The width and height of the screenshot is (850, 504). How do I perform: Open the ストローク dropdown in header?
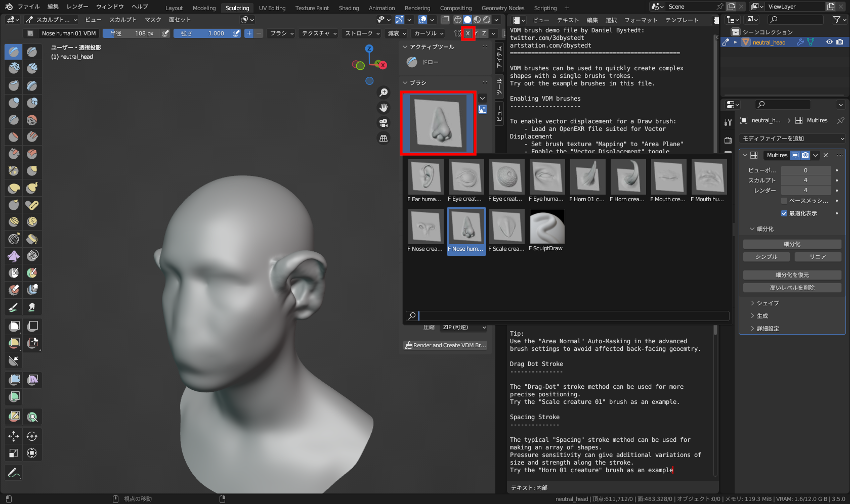pyautogui.click(x=362, y=33)
